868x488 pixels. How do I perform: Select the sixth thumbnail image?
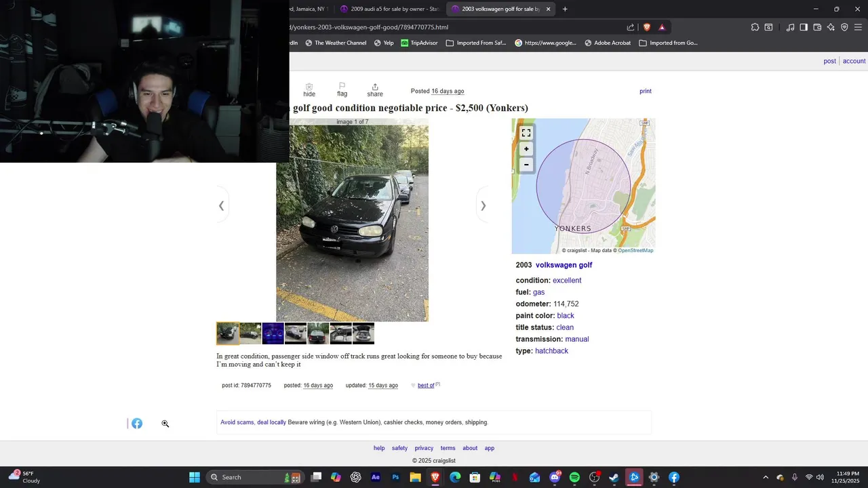[x=340, y=333]
